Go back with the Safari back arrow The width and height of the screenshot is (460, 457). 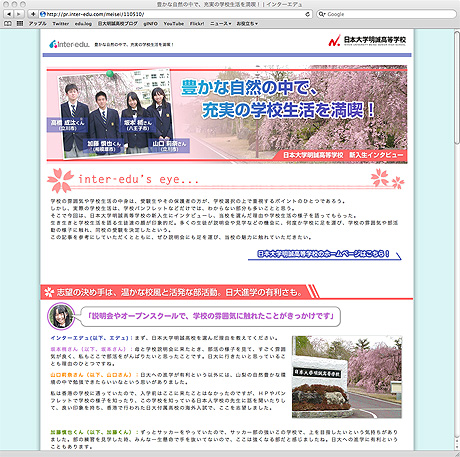tap(9, 14)
